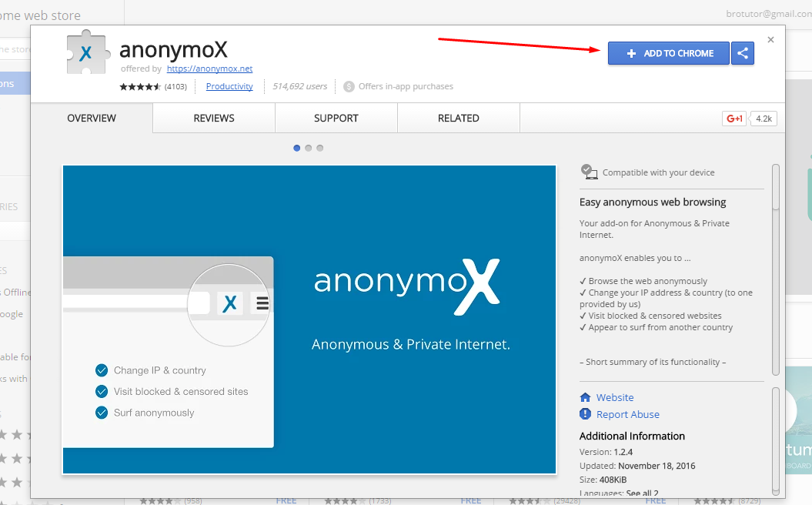
Task: Click the anonymoX promotional screenshot
Action: pyautogui.click(x=309, y=319)
